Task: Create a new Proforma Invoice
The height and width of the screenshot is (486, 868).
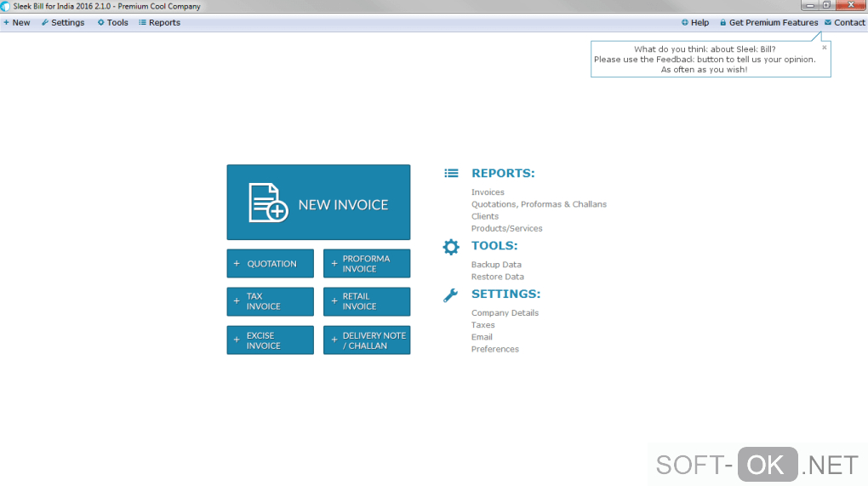Action: click(x=367, y=264)
